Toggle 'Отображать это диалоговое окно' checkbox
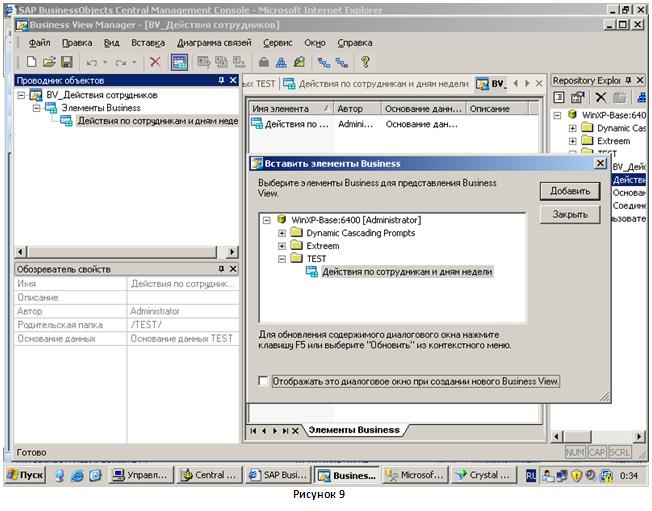Image resolution: width=652 pixels, height=511 pixels. tap(263, 381)
